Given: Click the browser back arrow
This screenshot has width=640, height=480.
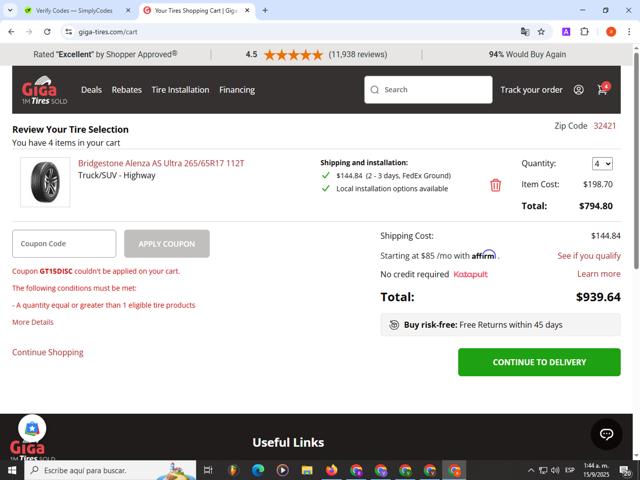Looking at the screenshot, I should pyautogui.click(x=11, y=32).
